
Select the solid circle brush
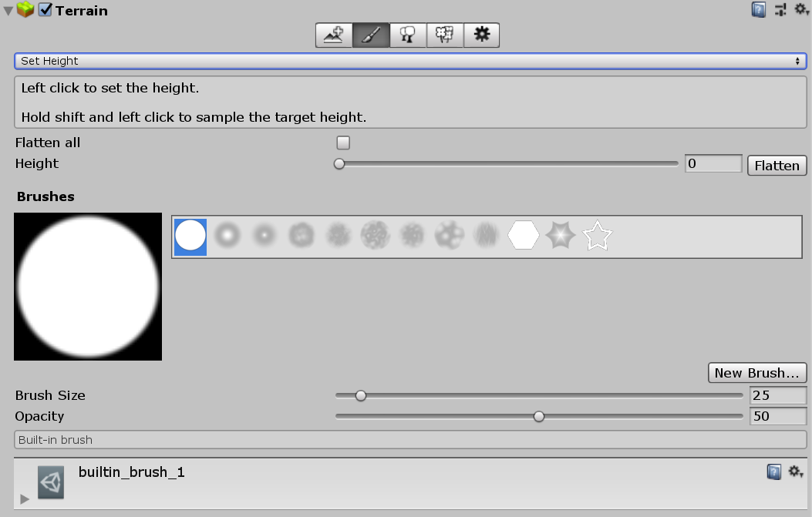190,237
